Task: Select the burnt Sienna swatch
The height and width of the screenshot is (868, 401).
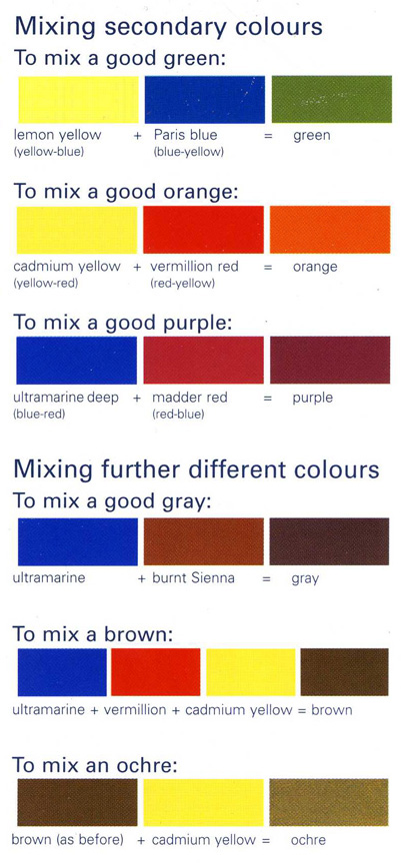Action: [203, 542]
